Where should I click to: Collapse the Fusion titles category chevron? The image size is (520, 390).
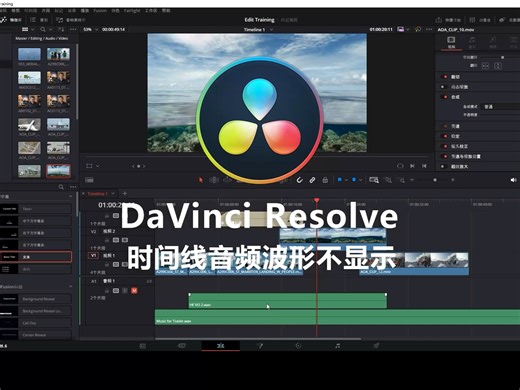pyautogui.click(x=70, y=286)
